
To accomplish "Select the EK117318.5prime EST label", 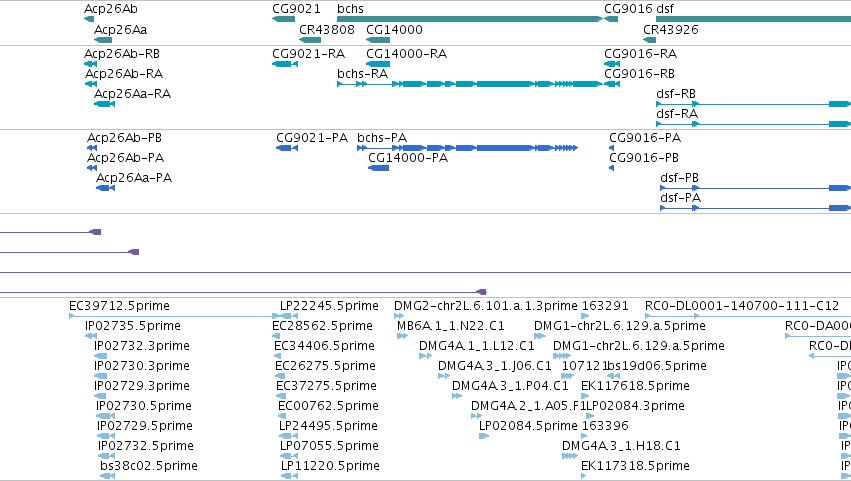I will coord(636,466).
